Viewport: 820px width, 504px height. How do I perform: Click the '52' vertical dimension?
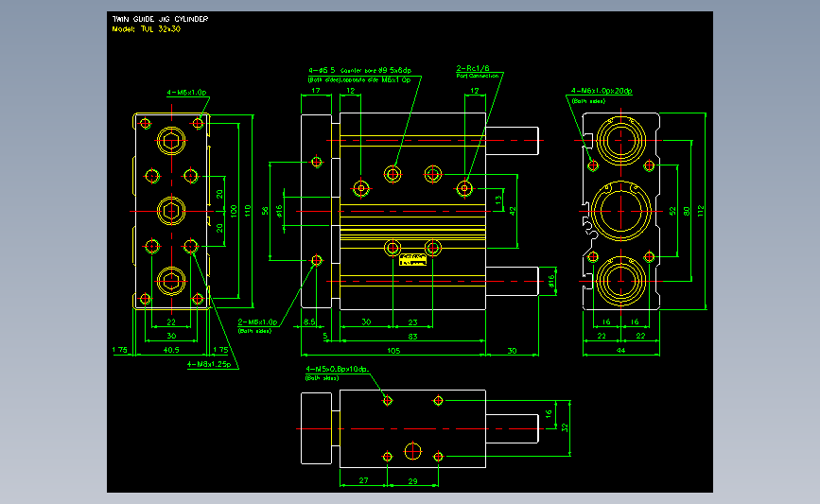(672, 211)
